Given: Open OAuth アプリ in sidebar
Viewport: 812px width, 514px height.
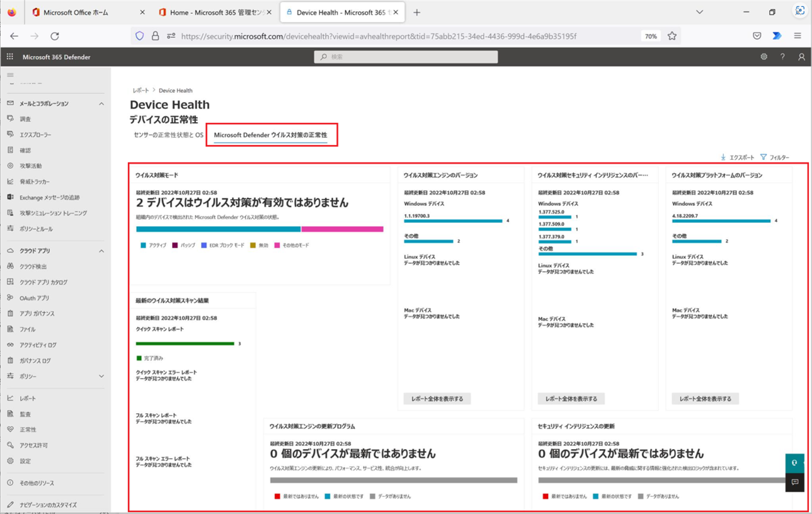Looking at the screenshot, I should [x=34, y=298].
